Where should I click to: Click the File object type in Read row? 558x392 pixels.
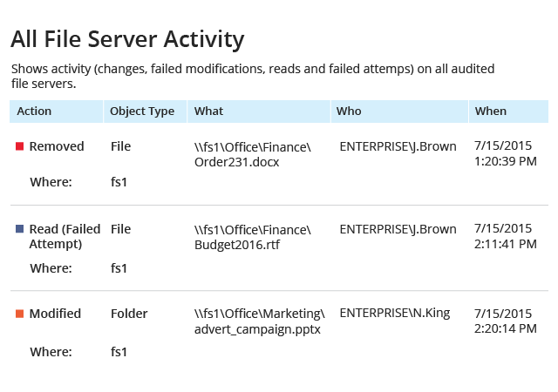(120, 229)
